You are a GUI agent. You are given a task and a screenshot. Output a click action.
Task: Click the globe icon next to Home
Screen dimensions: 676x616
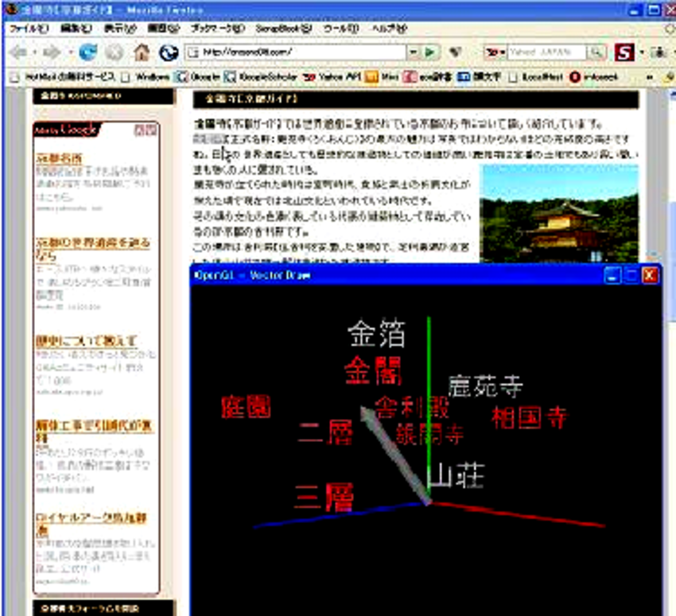pyautogui.click(x=169, y=52)
